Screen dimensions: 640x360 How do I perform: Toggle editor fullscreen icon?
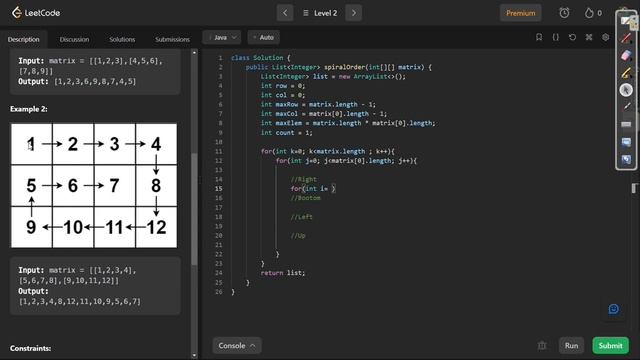[589, 37]
